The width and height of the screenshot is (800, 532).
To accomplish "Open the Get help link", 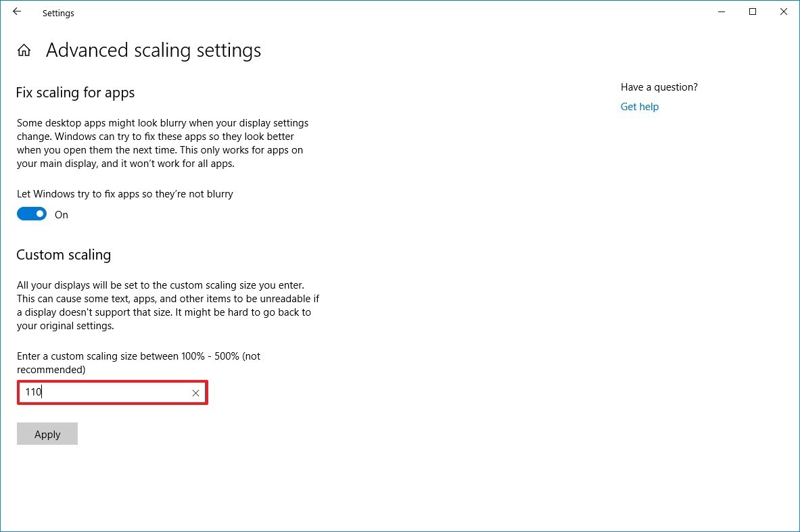I will pyautogui.click(x=639, y=106).
